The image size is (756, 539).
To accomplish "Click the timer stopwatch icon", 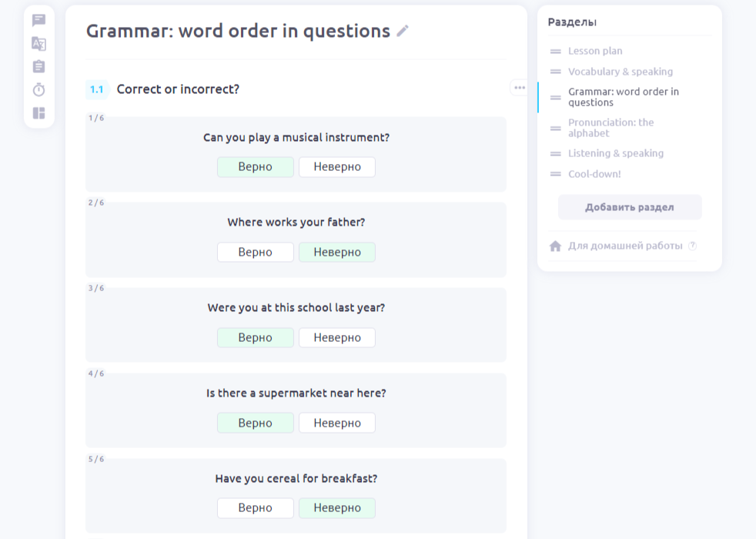I will click(x=38, y=90).
